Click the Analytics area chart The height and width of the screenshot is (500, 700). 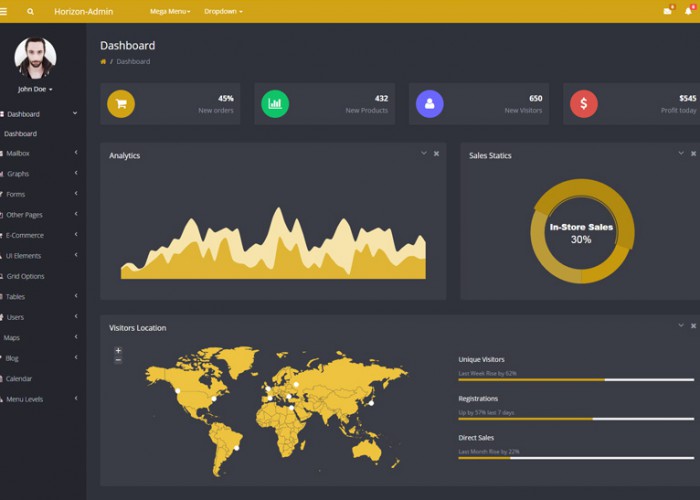pos(273,243)
